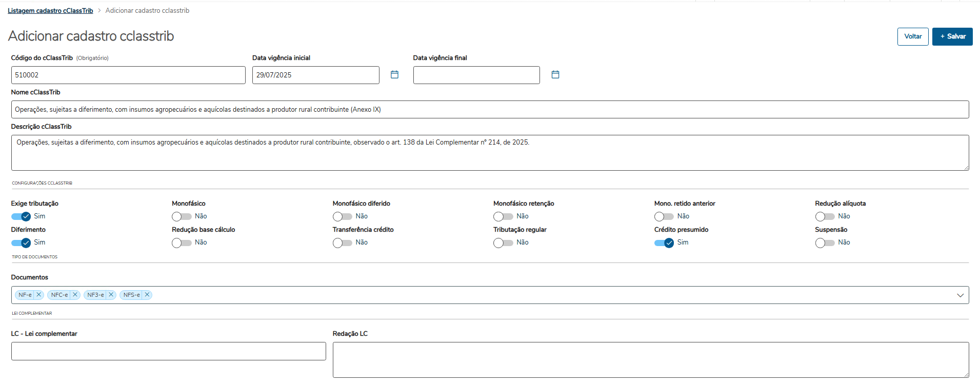This screenshot has width=980, height=385.
Task: Go to Listagem cadastro cClassTrib breadcrumb
Action: pos(50,11)
